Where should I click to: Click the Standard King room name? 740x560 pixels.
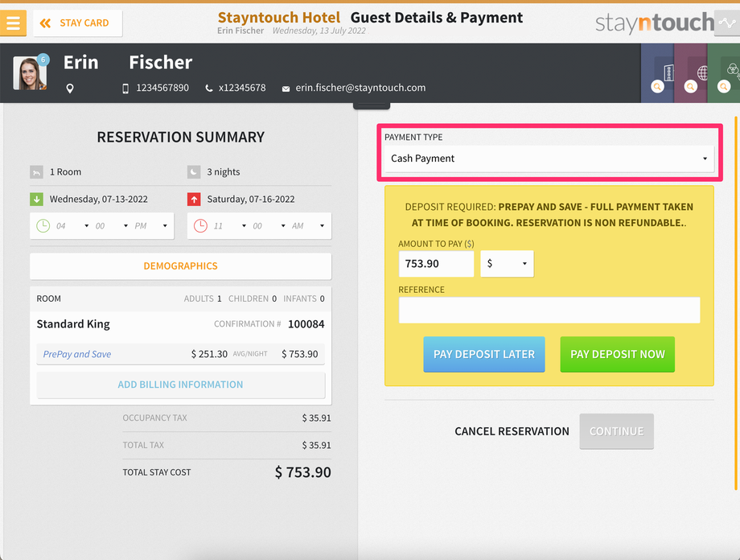73,324
